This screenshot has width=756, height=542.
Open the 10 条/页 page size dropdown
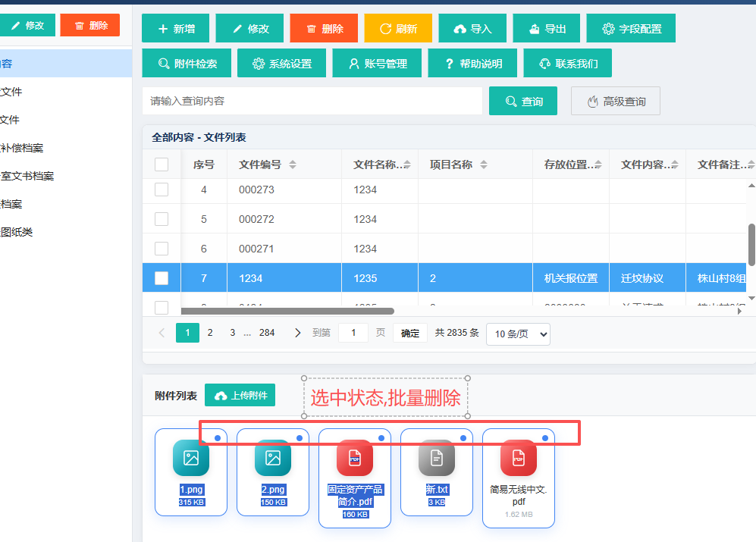click(x=519, y=334)
